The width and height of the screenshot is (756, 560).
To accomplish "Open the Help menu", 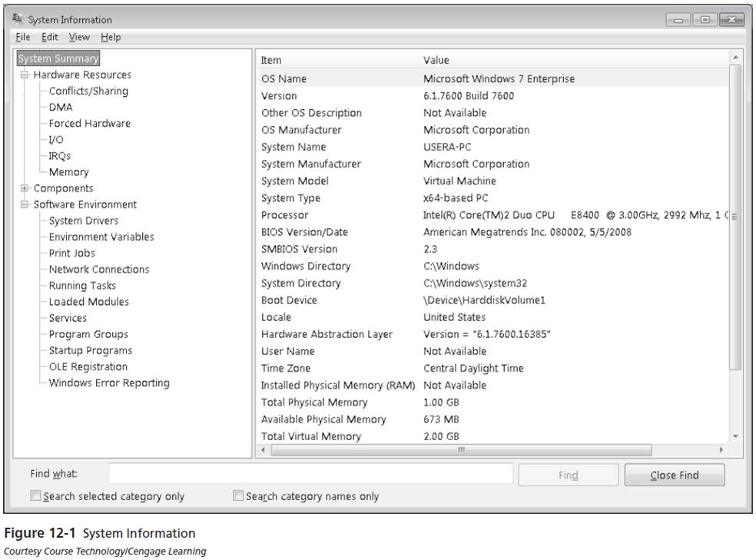I will point(111,37).
